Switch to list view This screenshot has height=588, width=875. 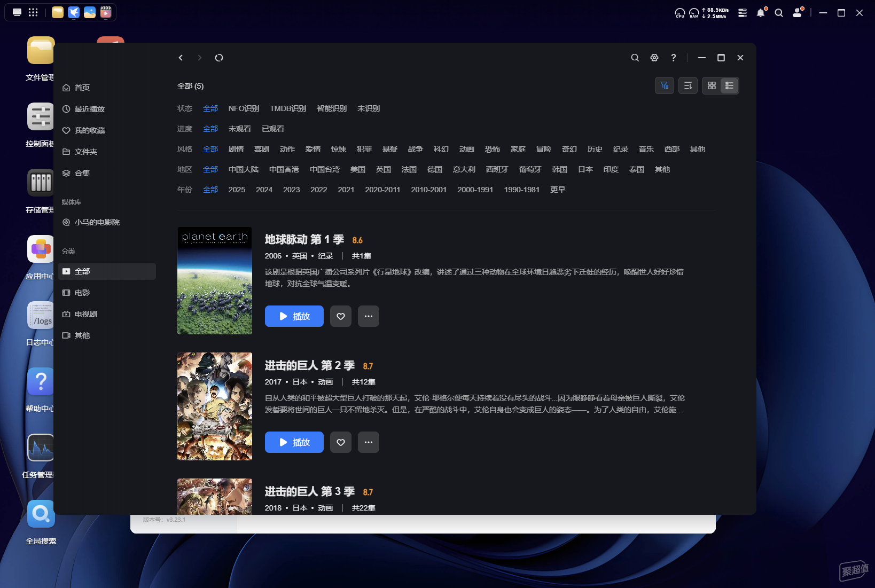(730, 85)
